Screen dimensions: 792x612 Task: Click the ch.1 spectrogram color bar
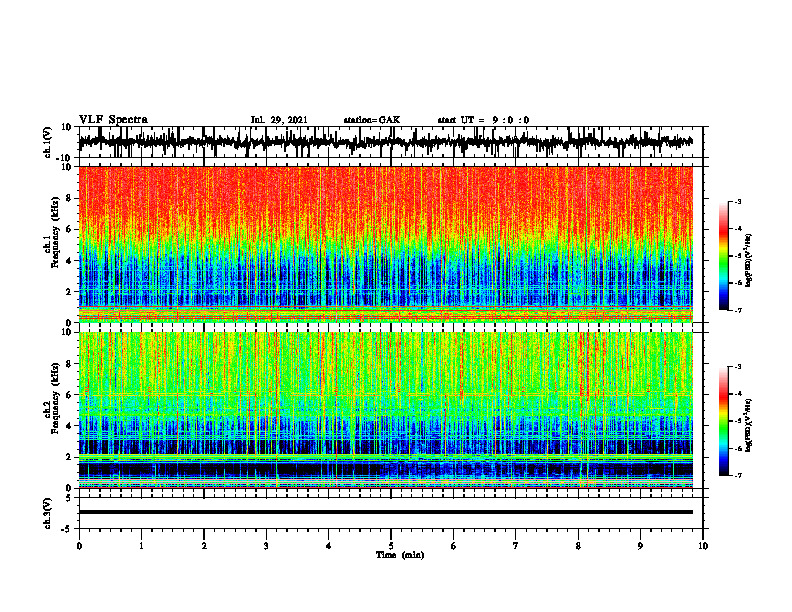click(724, 256)
